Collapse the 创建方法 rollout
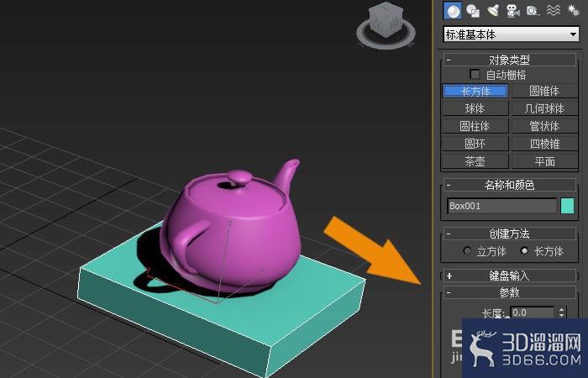 point(510,234)
